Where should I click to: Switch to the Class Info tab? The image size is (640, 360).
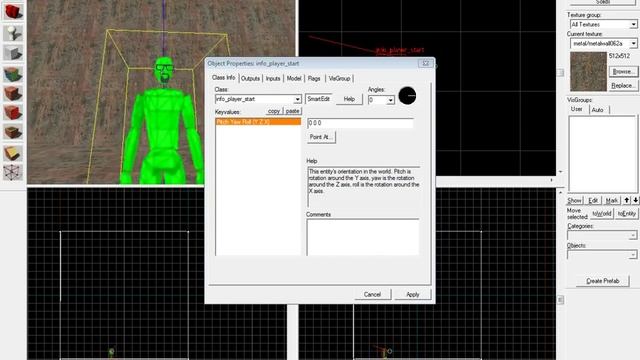coord(223,78)
